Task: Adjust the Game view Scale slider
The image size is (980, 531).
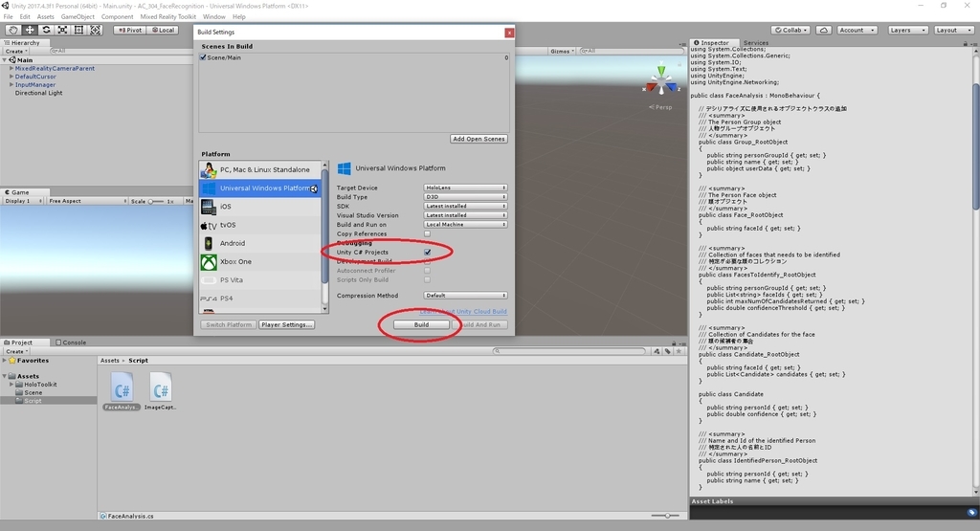Action: click(156, 201)
